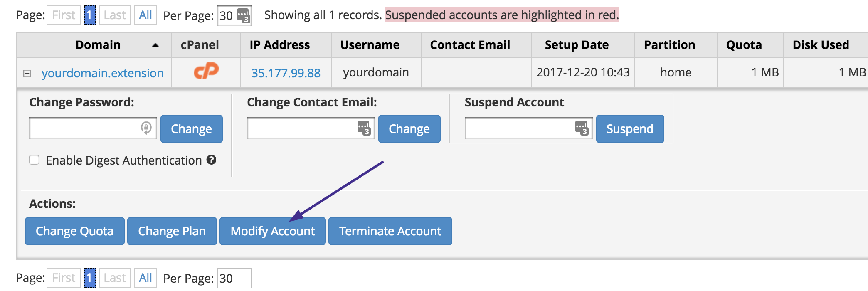Open help for Digest Authentication
Viewport: 868px width, 291px height.
pyautogui.click(x=211, y=160)
